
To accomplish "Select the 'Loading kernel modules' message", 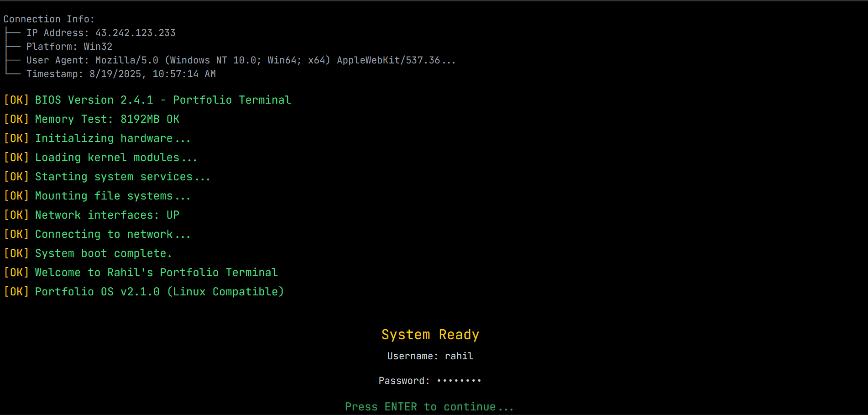I will pyautogui.click(x=100, y=157).
